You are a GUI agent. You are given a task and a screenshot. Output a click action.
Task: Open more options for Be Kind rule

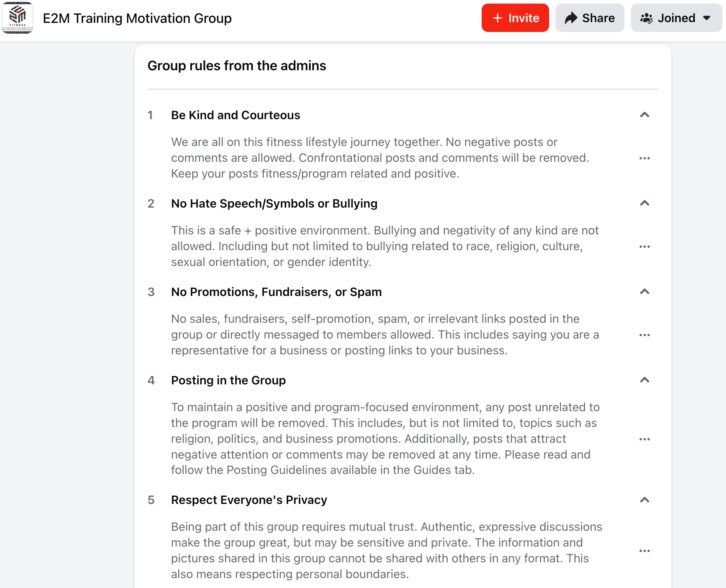(x=644, y=158)
